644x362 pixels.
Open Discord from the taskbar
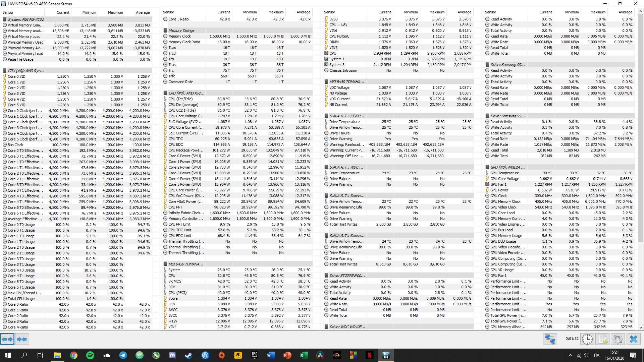pos(172,355)
